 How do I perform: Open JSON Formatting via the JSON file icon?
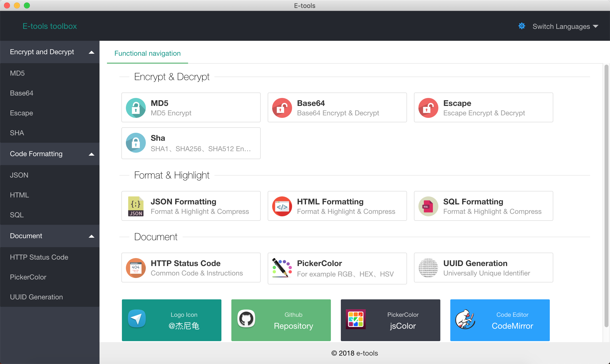pos(136,206)
